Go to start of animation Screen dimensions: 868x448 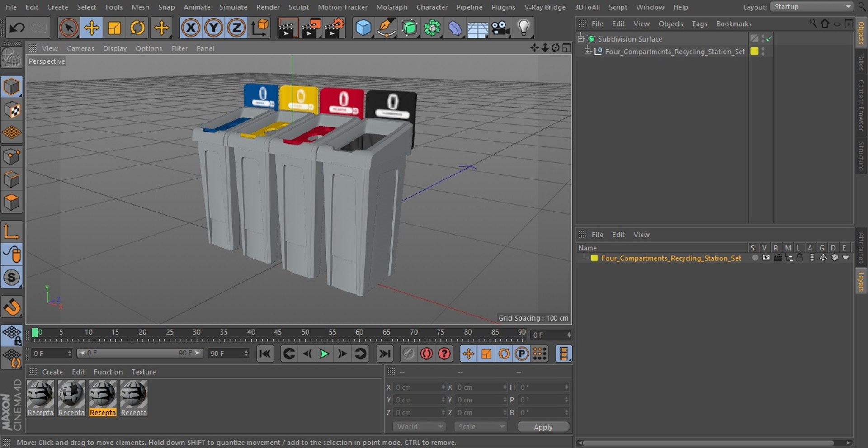(265, 354)
